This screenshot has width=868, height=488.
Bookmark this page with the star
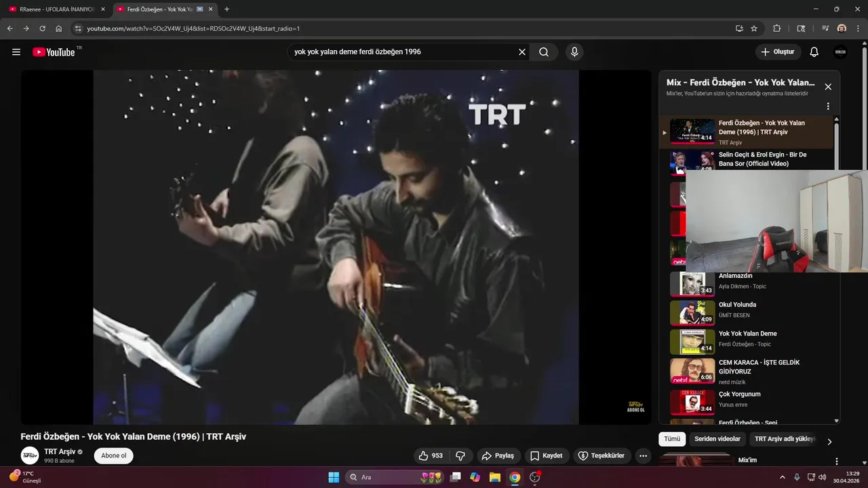(754, 28)
